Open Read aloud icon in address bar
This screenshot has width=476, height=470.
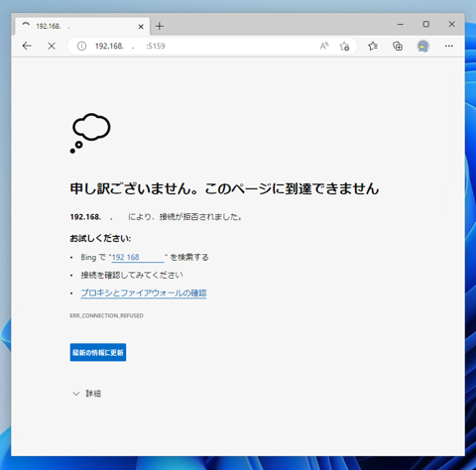point(324,46)
